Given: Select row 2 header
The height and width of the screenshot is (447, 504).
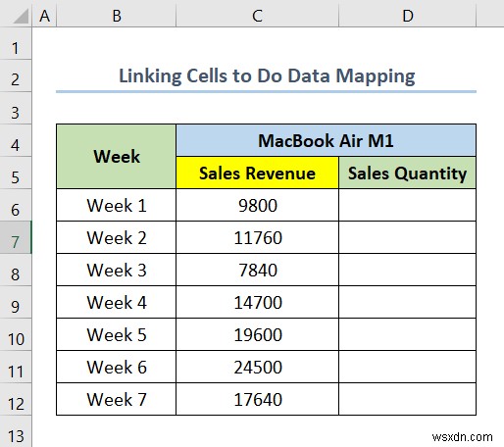Looking at the screenshot, I should 16,75.
